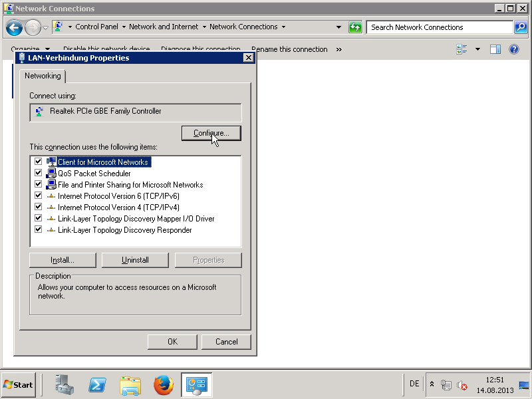Screen dimensions: 532x399
Task: Click Network Connections breadcrumb
Action: coord(243,27)
